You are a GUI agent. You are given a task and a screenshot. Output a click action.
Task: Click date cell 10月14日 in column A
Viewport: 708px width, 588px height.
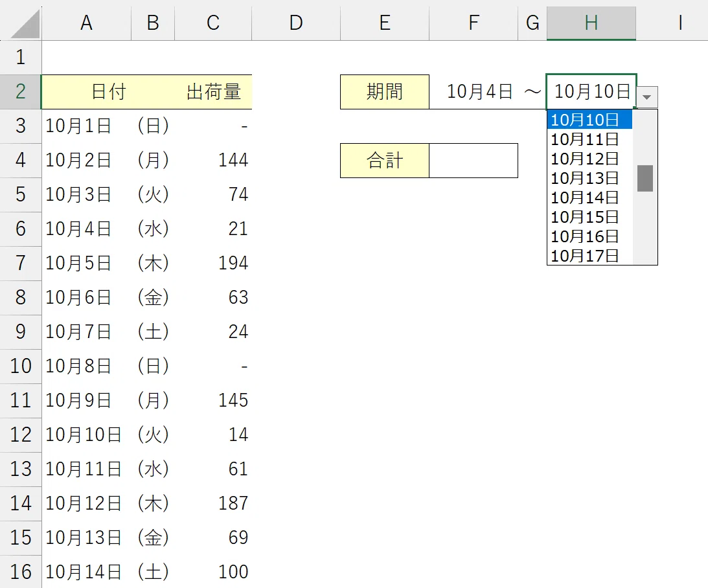(x=86, y=572)
